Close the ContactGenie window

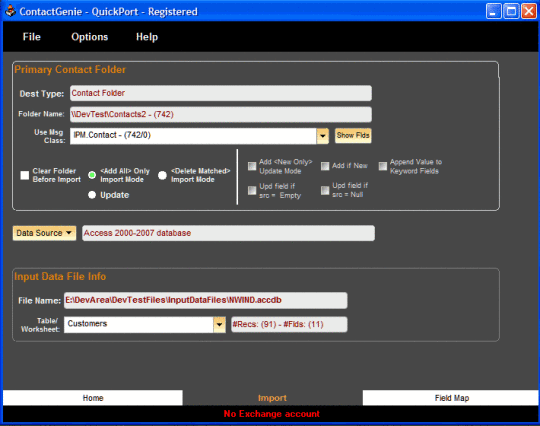coord(529,11)
